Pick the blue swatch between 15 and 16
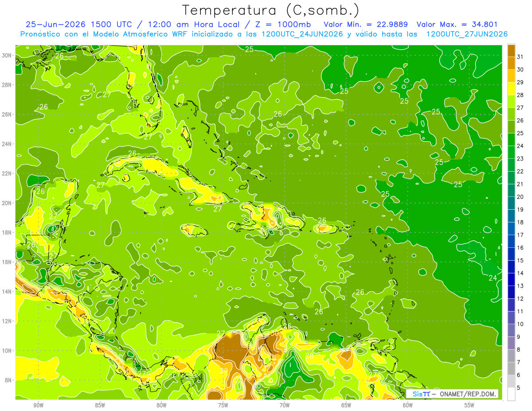This screenshot has height=411, width=532. coord(511,254)
